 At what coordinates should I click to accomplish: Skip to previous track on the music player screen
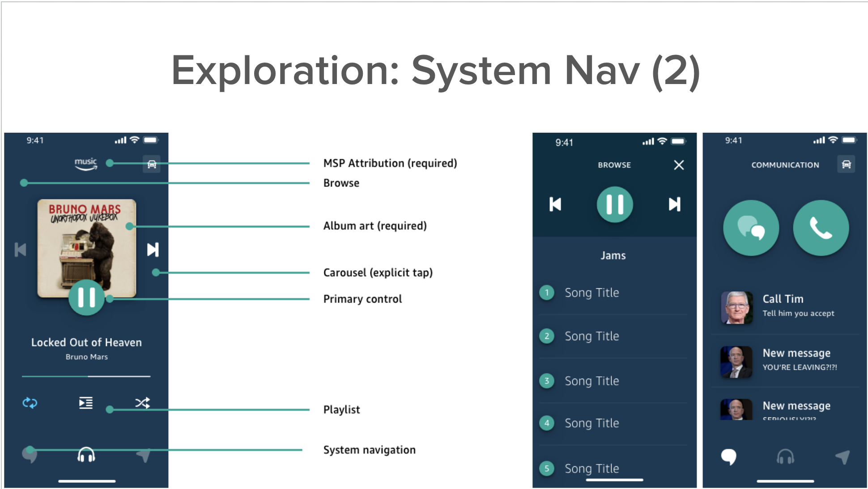[x=21, y=249]
